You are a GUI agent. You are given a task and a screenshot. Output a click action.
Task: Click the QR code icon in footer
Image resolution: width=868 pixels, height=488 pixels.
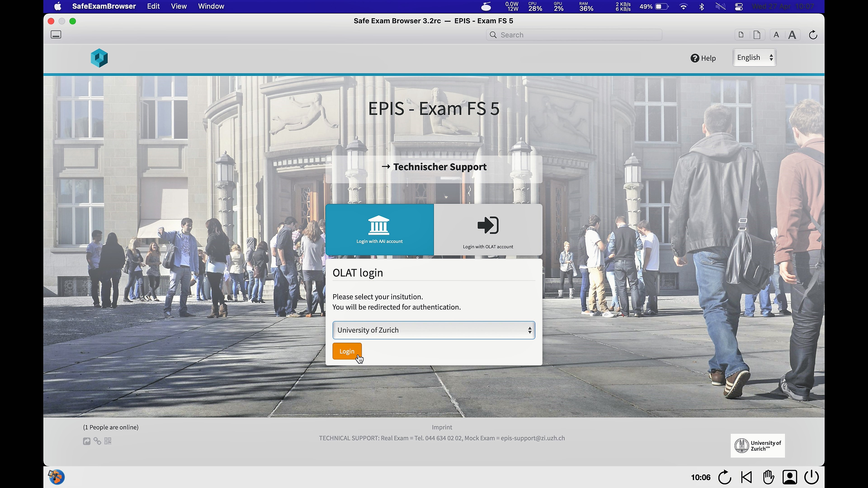[108, 441]
